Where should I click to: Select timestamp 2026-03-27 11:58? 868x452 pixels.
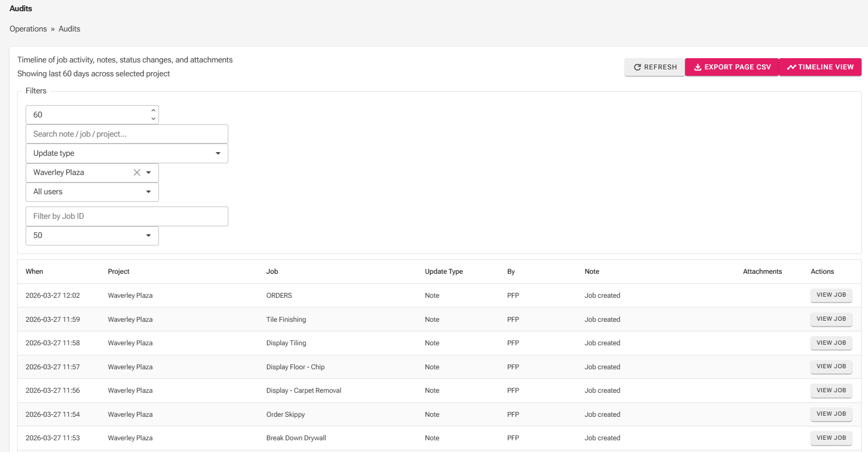pyautogui.click(x=53, y=343)
